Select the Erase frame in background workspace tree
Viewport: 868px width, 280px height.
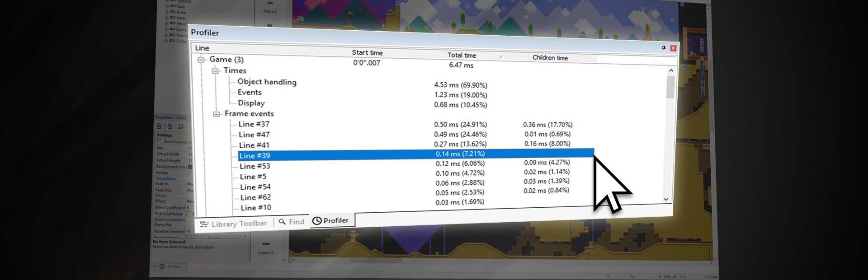(181, 12)
